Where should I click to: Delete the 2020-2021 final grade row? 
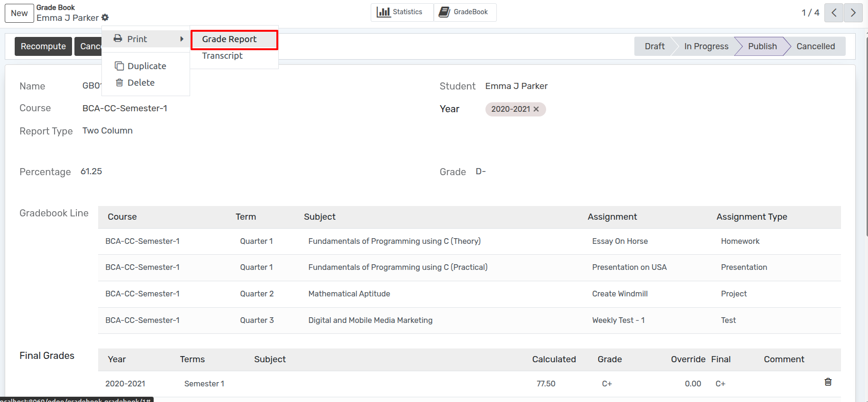(828, 382)
